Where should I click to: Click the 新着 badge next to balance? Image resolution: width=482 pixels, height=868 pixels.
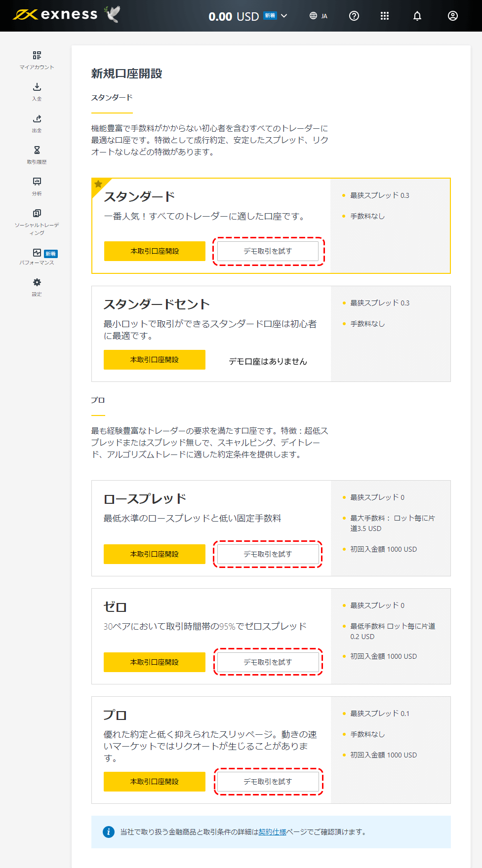tap(270, 16)
